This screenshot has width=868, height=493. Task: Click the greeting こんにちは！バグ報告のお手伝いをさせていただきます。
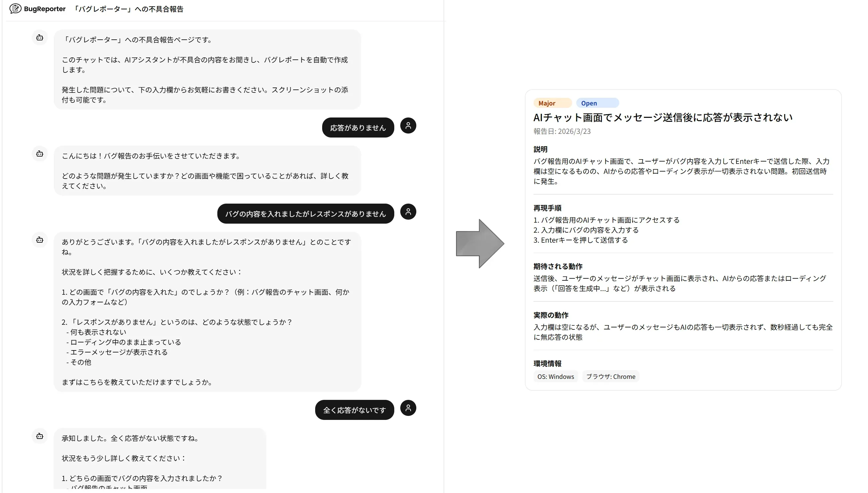tap(152, 156)
